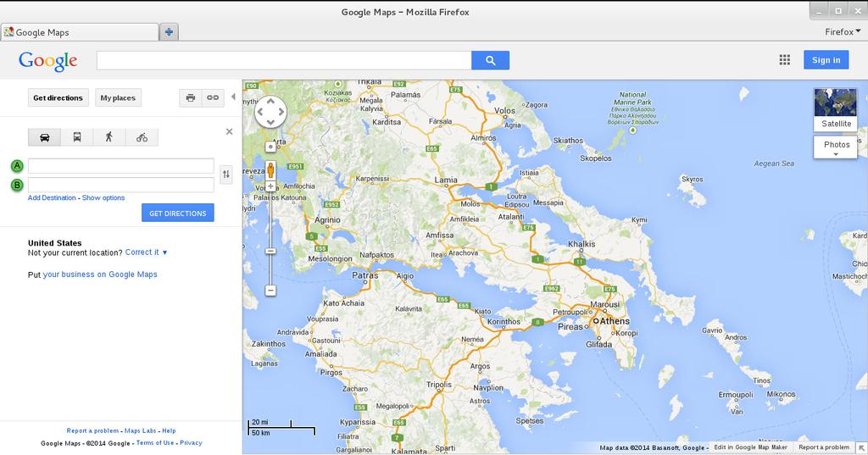This screenshot has width=868, height=455.
Task: Click the my location button
Action: pyautogui.click(x=270, y=147)
